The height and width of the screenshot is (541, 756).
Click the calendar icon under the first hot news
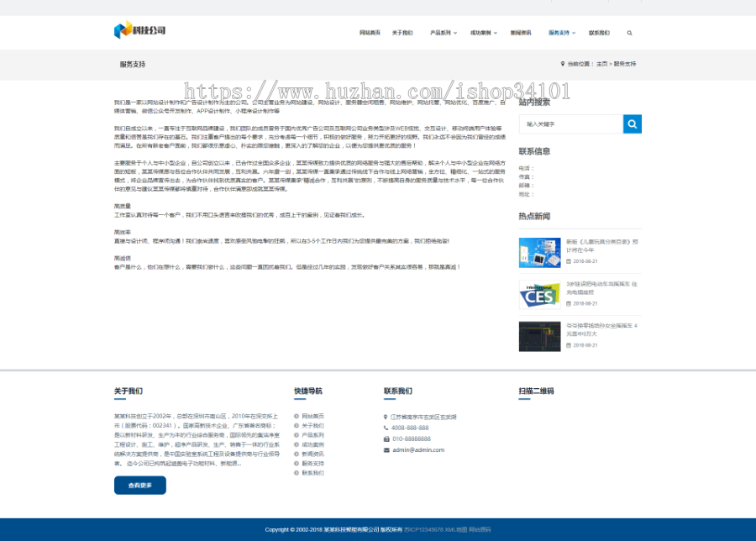(x=570, y=261)
